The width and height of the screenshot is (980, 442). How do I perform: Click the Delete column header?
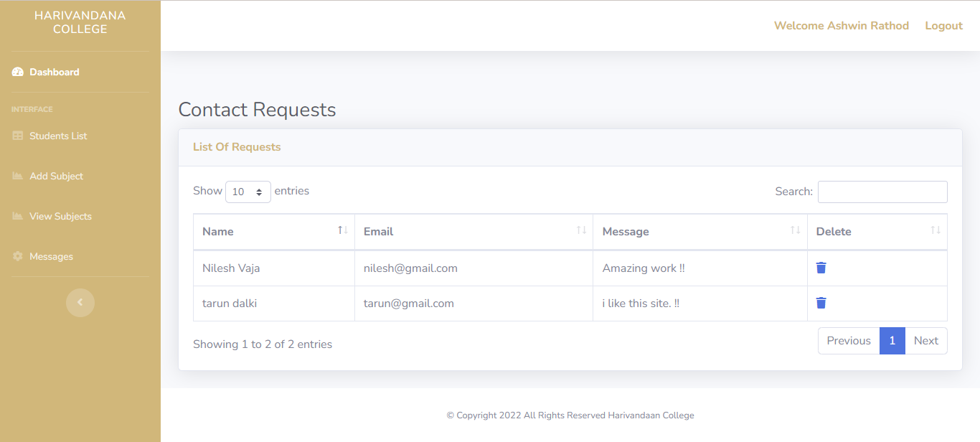click(877, 232)
